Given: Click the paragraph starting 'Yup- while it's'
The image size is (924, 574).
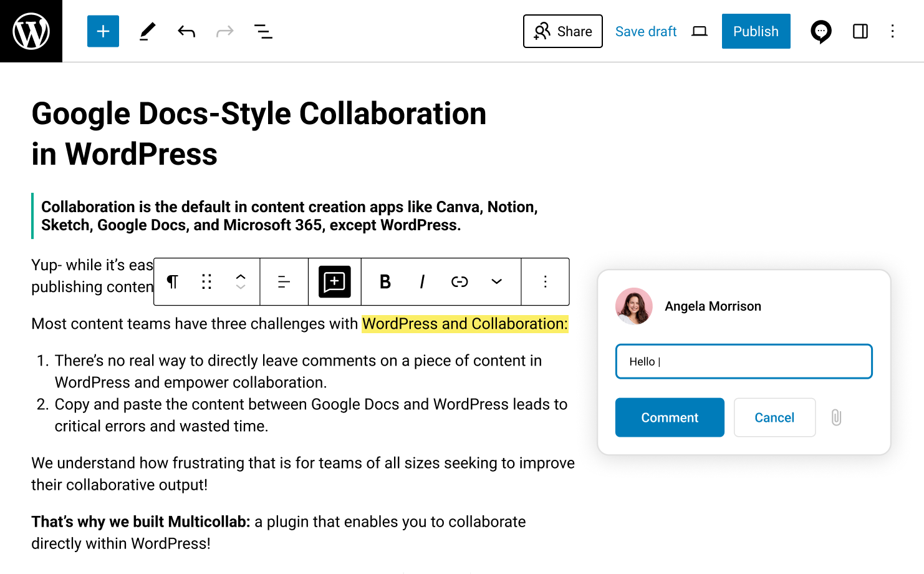Looking at the screenshot, I should pyautogui.click(x=92, y=276).
